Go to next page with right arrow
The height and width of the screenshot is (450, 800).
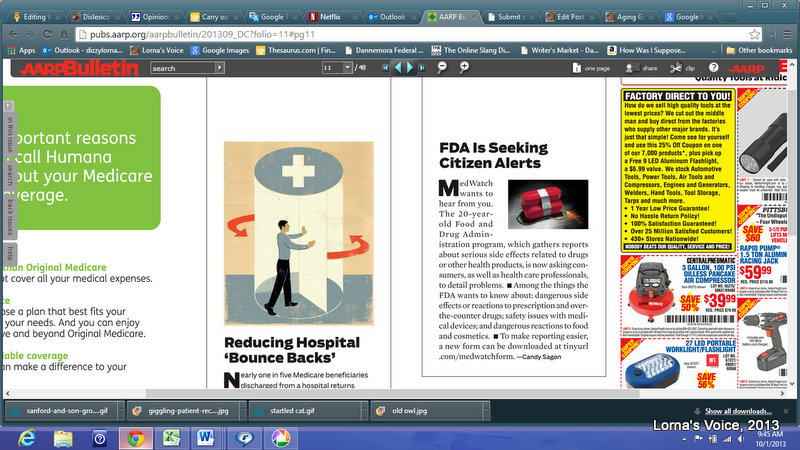coord(409,68)
